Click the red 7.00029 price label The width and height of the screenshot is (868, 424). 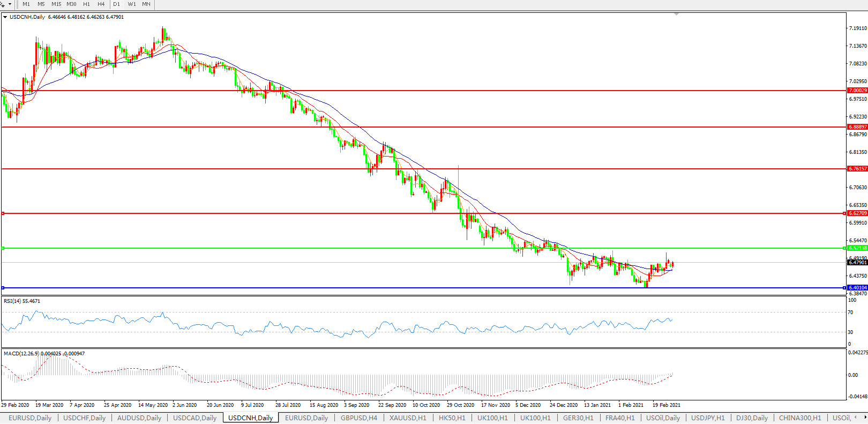point(857,91)
